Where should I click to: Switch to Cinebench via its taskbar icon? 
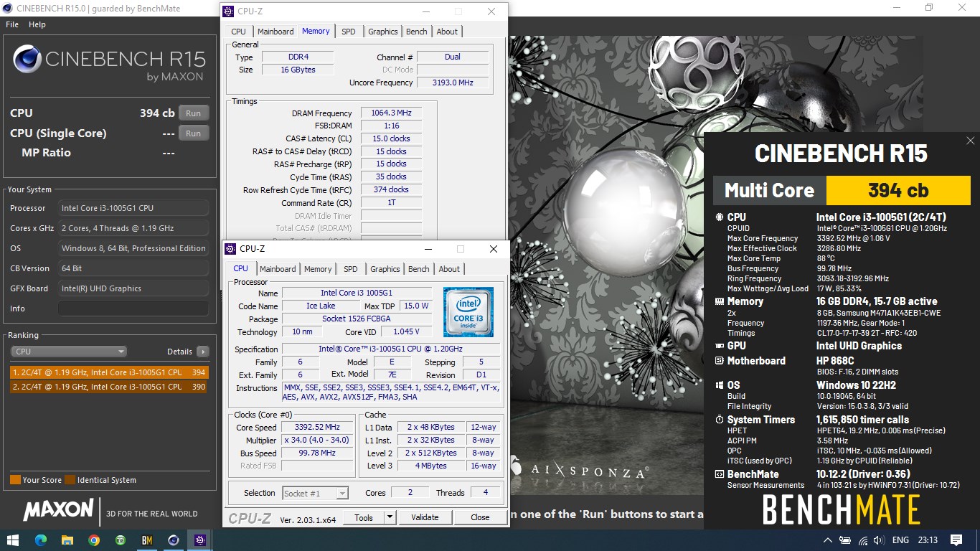pos(174,540)
